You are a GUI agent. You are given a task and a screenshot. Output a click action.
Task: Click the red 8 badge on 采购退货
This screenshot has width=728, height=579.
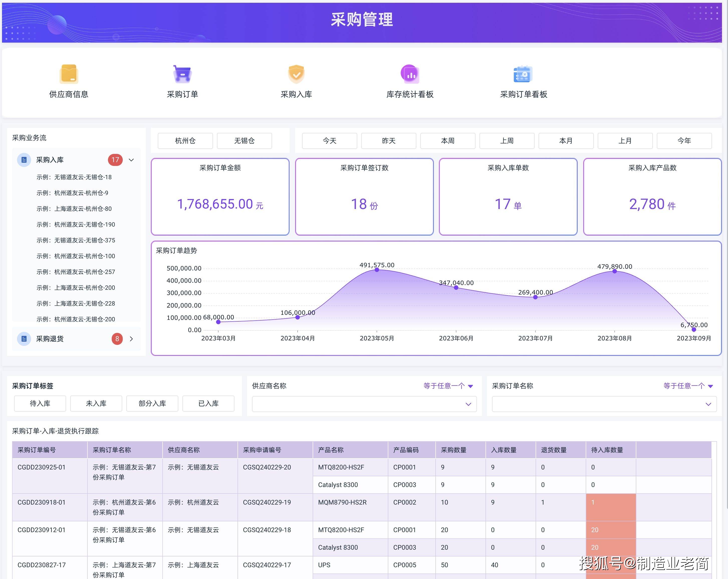117,338
